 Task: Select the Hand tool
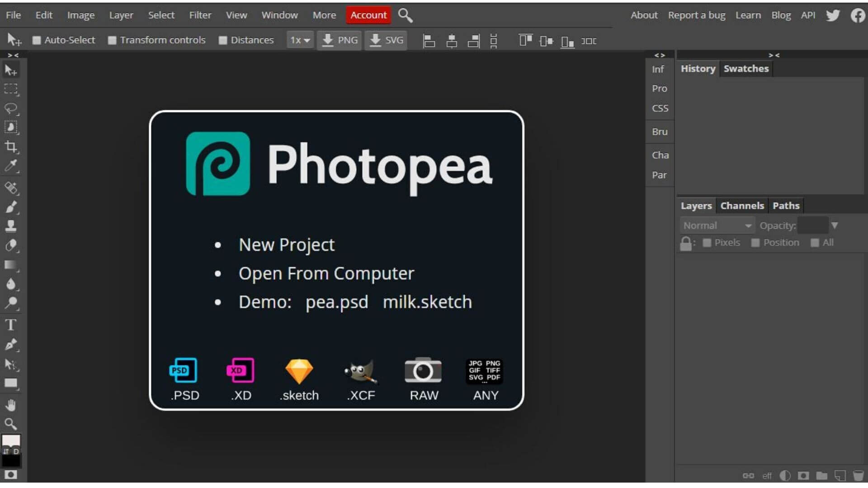11,405
